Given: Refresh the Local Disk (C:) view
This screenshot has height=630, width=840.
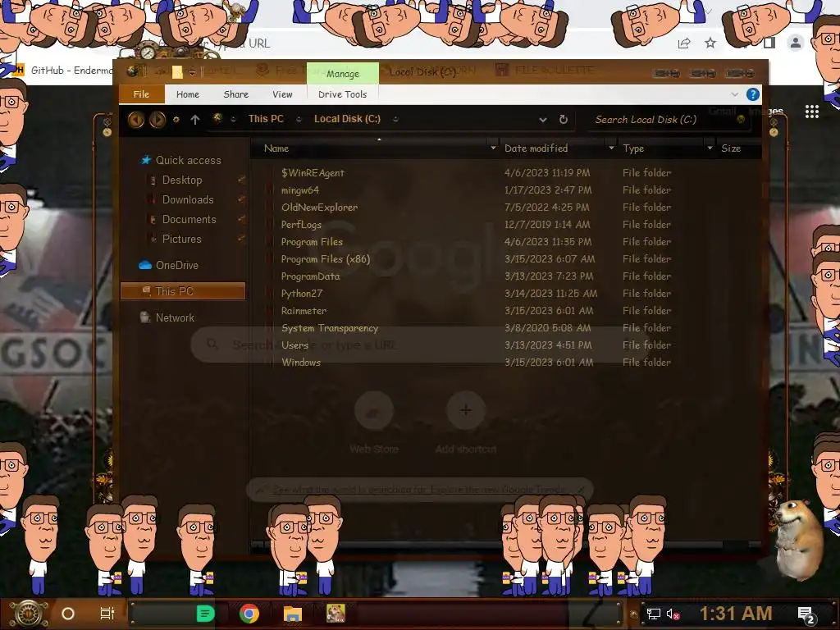Looking at the screenshot, I should [x=563, y=120].
